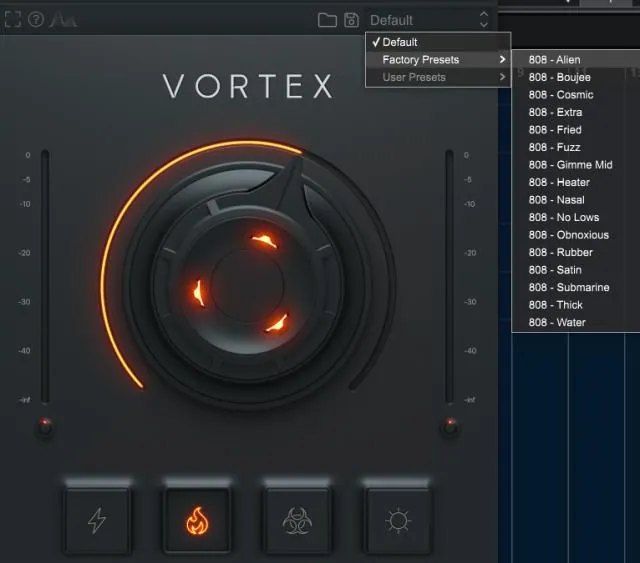
Task: Activate the lightning bolt distortion mode
Action: click(x=97, y=520)
